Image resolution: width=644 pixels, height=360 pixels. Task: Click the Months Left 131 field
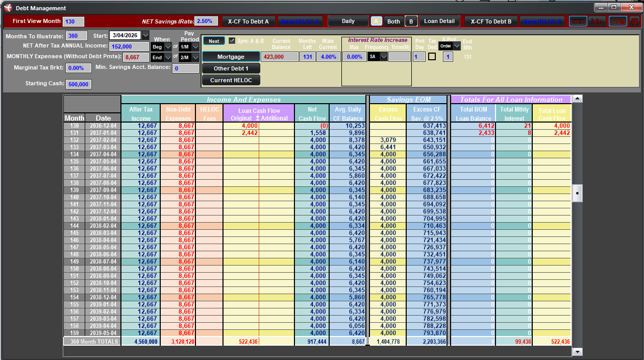coord(308,57)
